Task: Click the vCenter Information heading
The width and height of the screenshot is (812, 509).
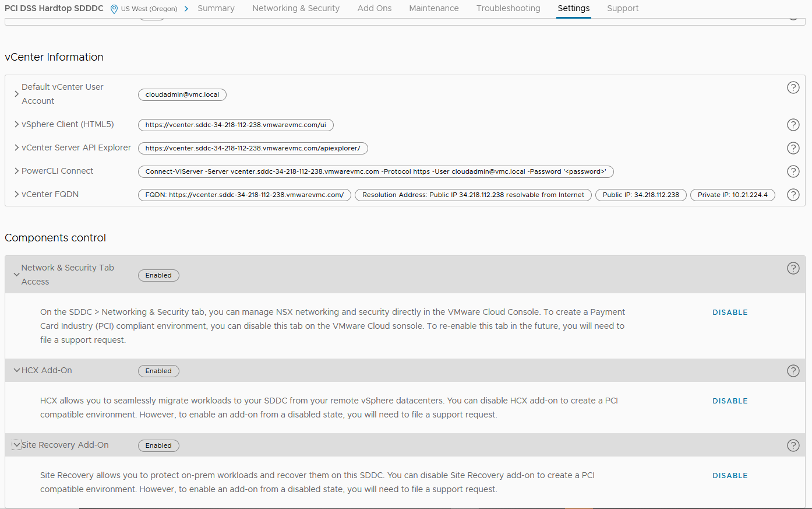Action: point(54,57)
